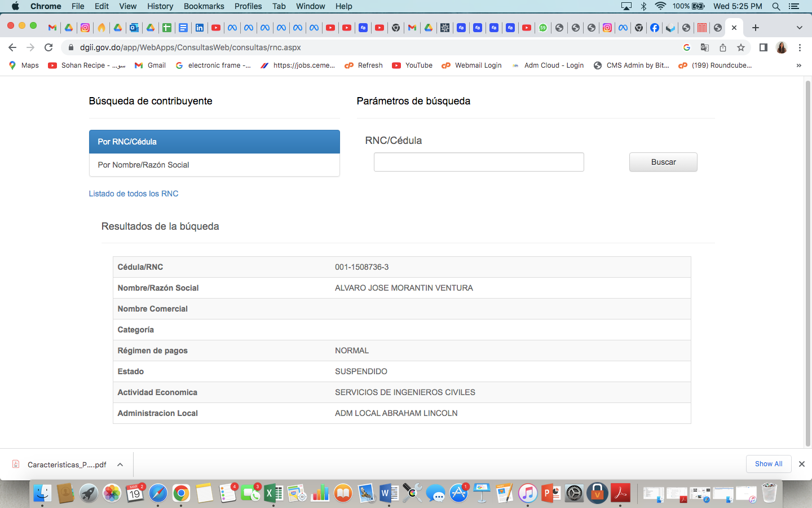Show hidden bookmarks with the chevron
Screen dimensions: 812x508
click(x=798, y=65)
